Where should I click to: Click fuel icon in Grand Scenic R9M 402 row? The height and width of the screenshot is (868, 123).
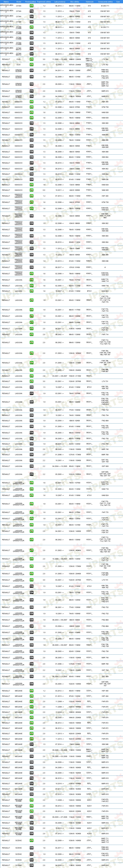pyautogui.click(x=31, y=70)
